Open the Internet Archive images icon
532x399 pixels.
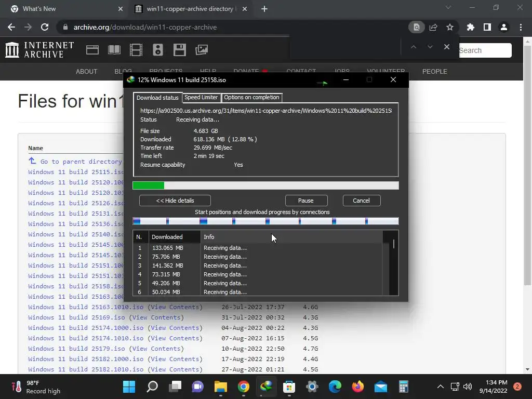[x=202, y=50]
